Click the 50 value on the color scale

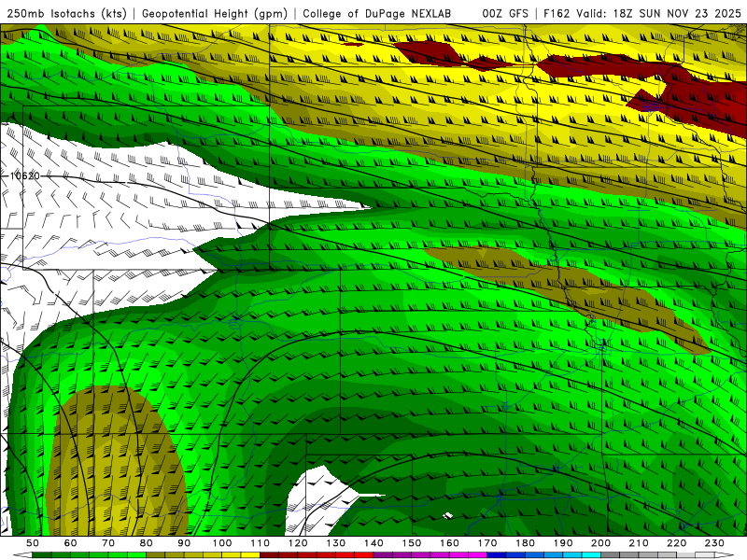coord(33,543)
